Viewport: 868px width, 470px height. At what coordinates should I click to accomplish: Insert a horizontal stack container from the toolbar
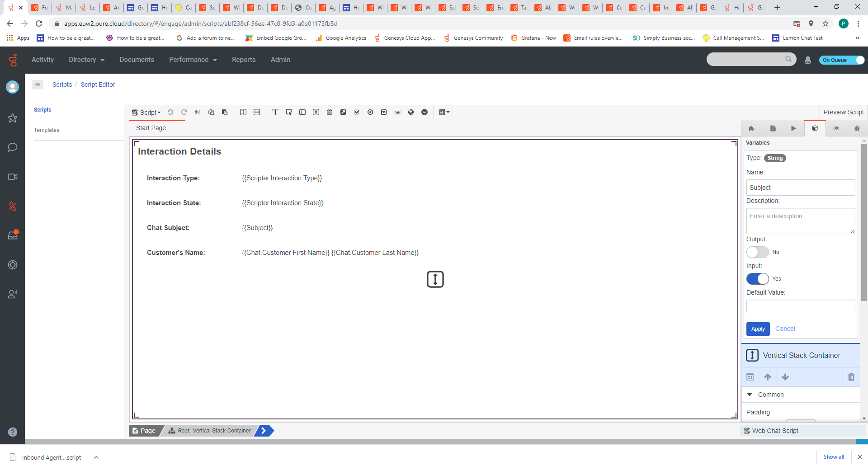tap(257, 112)
